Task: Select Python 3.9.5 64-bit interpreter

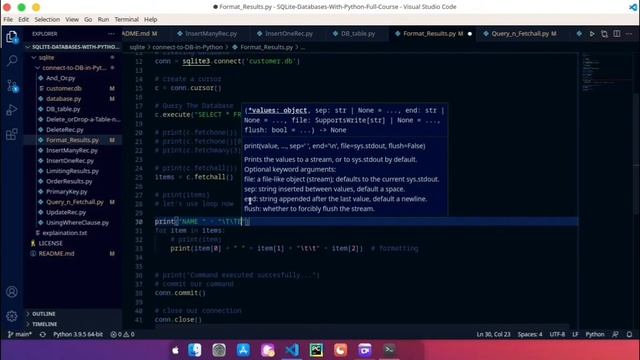Action: pyautogui.click(x=78, y=334)
